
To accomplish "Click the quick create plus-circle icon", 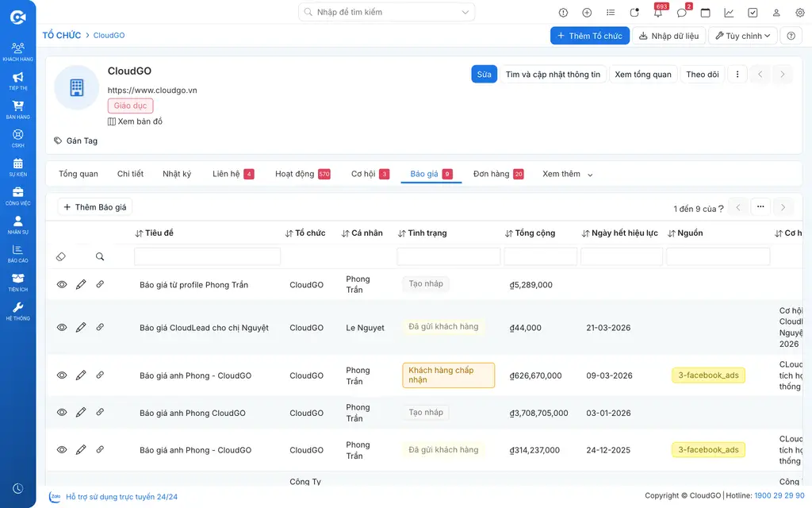I will pos(587,13).
